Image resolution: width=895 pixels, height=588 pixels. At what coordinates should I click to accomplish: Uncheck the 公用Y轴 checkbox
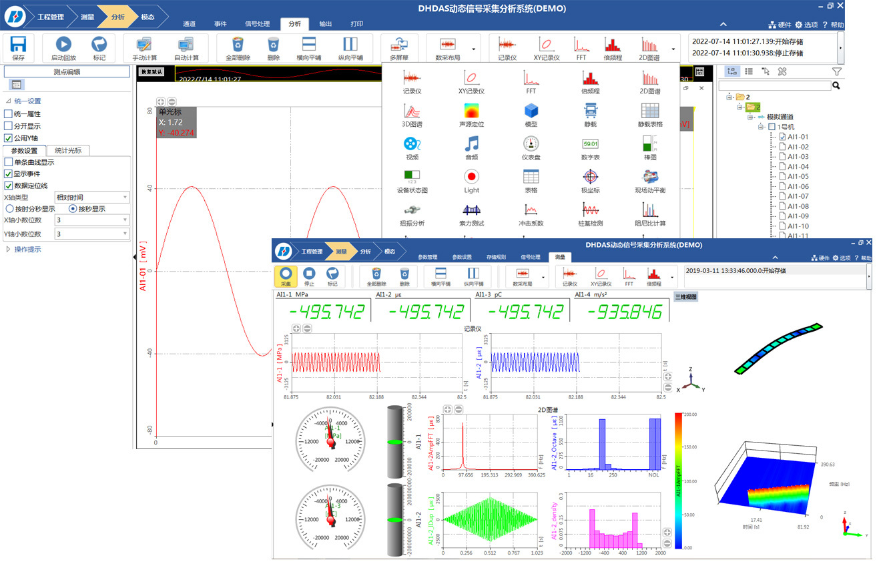click(9, 138)
